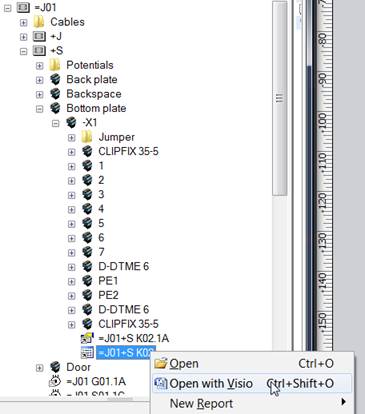The width and height of the screenshot is (365, 414).
Task: Collapse the Bottom plate node
Action: coord(39,109)
